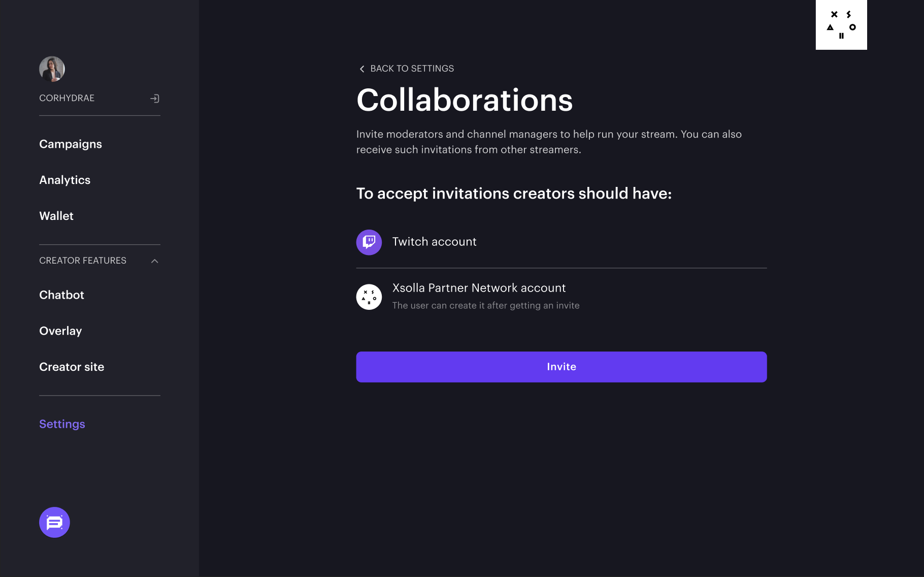Collapse the Creator Features chevron
The height and width of the screenshot is (577, 924).
pos(155,261)
